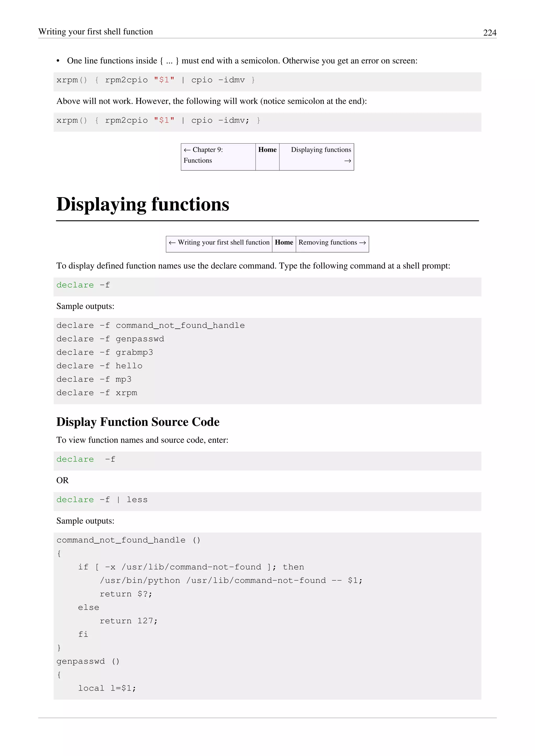Click the 'return 127;' code line
The image size is (535, 756).
coord(129,621)
